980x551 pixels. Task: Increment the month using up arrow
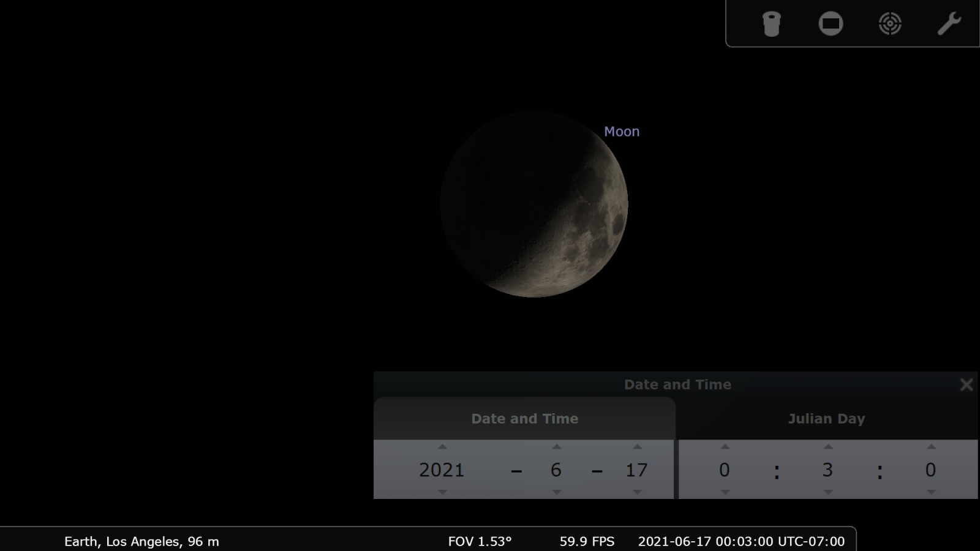(556, 447)
